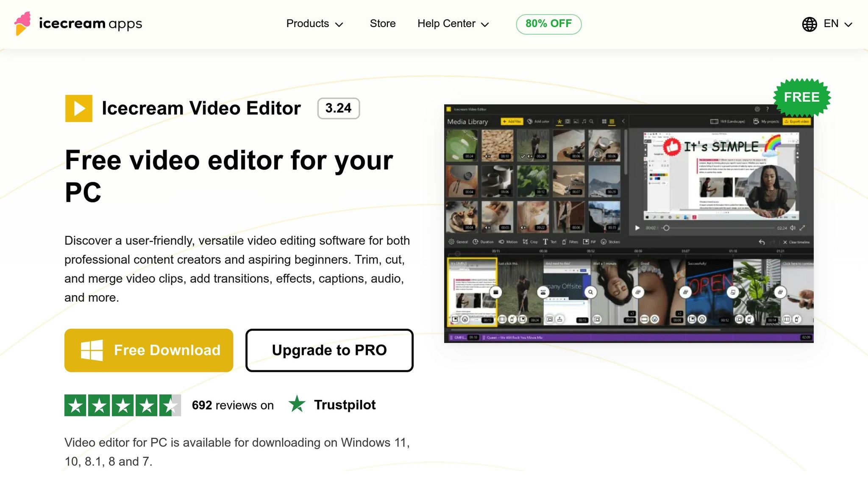868x488 pixels.
Task: Open the icecream apps home logo
Action: [78, 23]
